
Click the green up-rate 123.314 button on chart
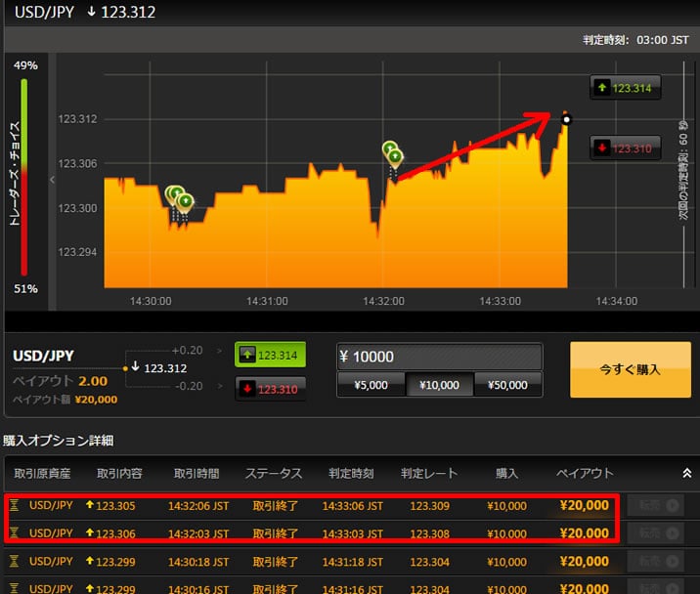tap(625, 88)
